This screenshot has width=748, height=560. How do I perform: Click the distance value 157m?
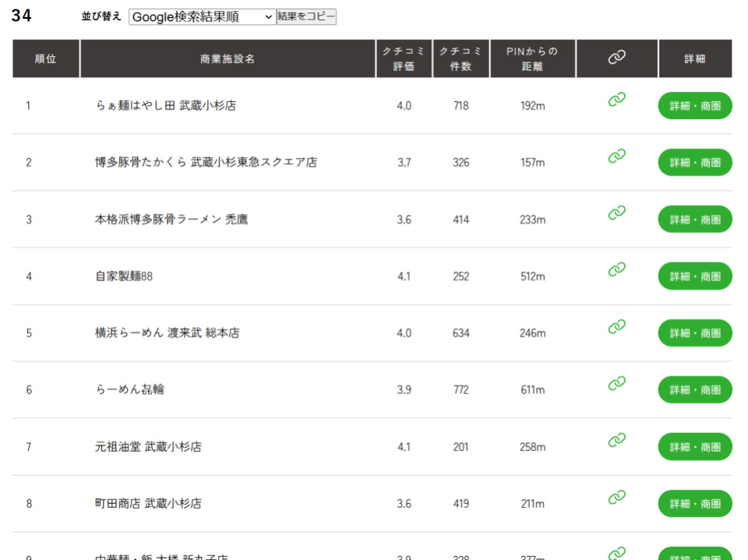[532, 163]
